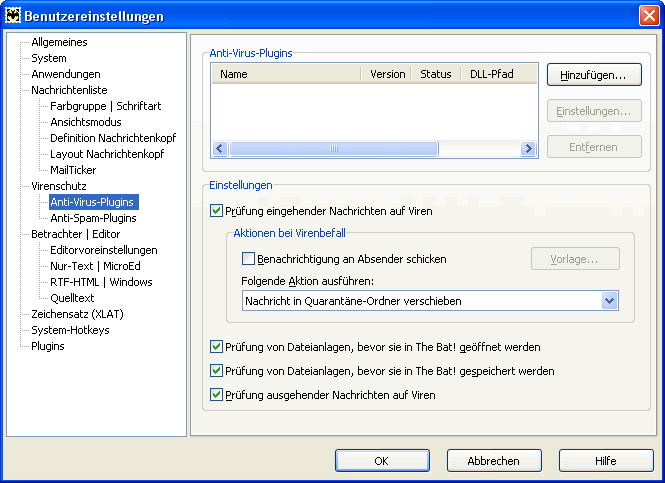Select System in the settings tree
665x483 pixels.
coord(49,58)
